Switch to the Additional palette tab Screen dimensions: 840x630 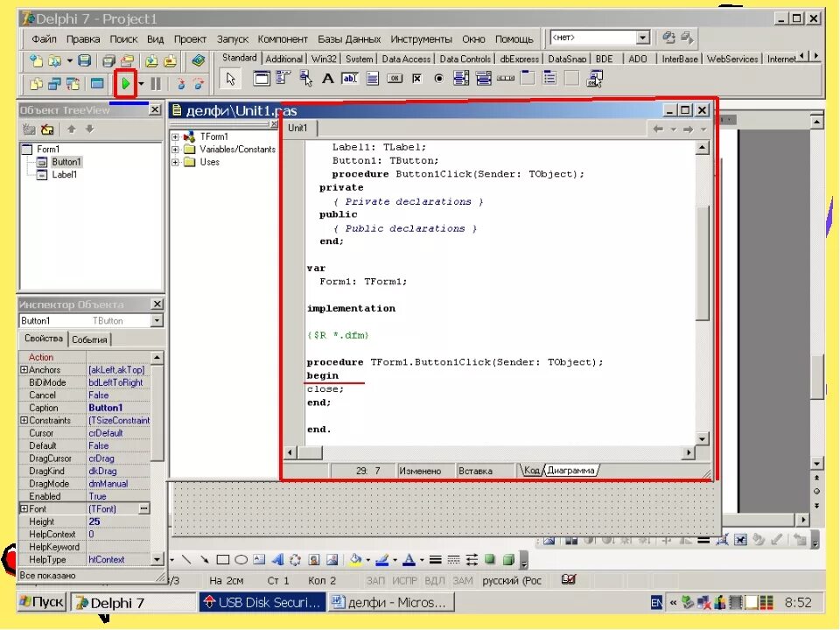(x=283, y=59)
